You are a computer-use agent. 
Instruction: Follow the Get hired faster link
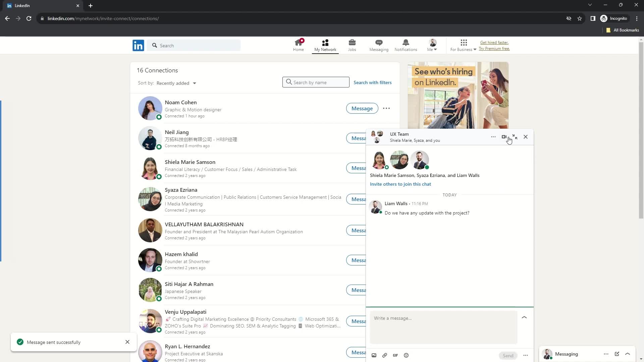coord(494,43)
